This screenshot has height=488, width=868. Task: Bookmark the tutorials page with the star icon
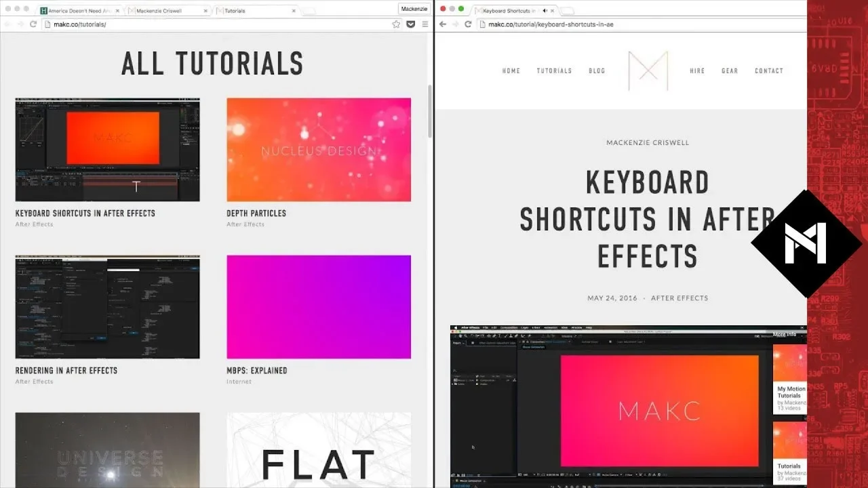pyautogui.click(x=396, y=24)
